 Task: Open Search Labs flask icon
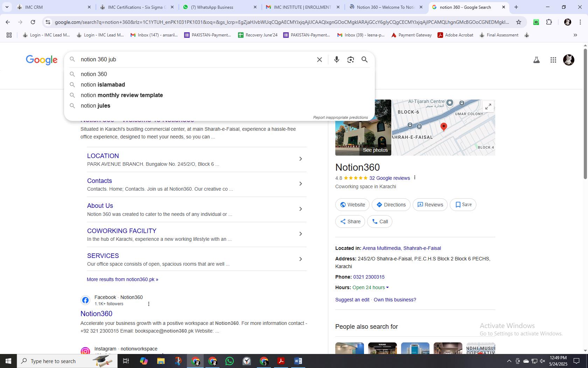[536, 60]
